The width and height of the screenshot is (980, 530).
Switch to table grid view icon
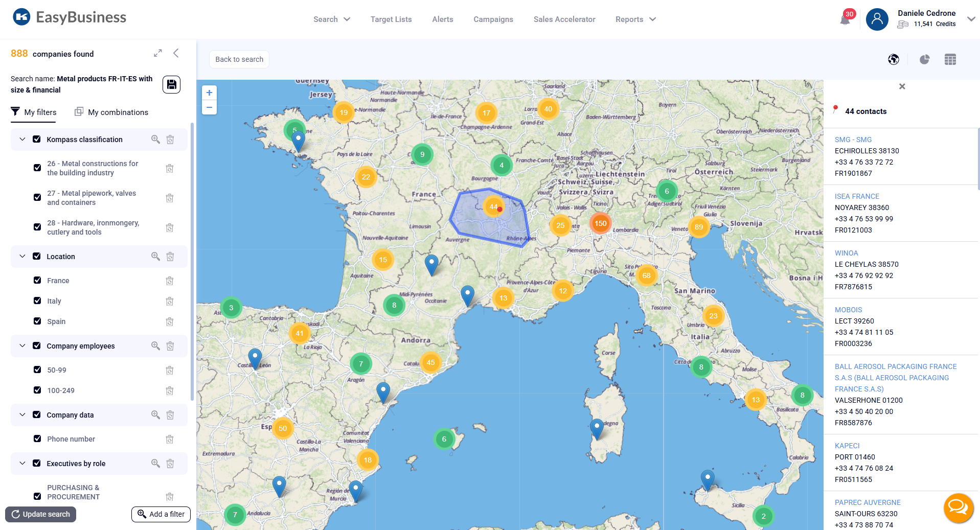pyautogui.click(x=950, y=60)
